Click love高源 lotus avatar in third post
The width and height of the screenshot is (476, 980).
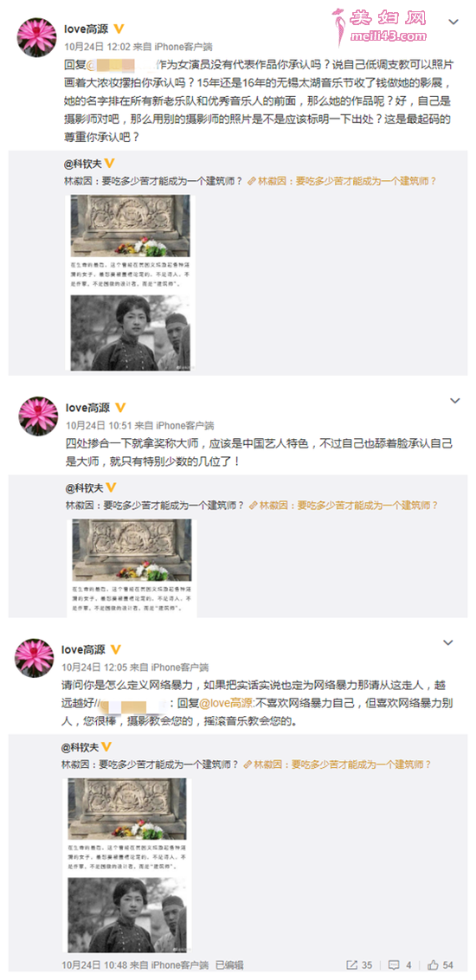click(34, 658)
